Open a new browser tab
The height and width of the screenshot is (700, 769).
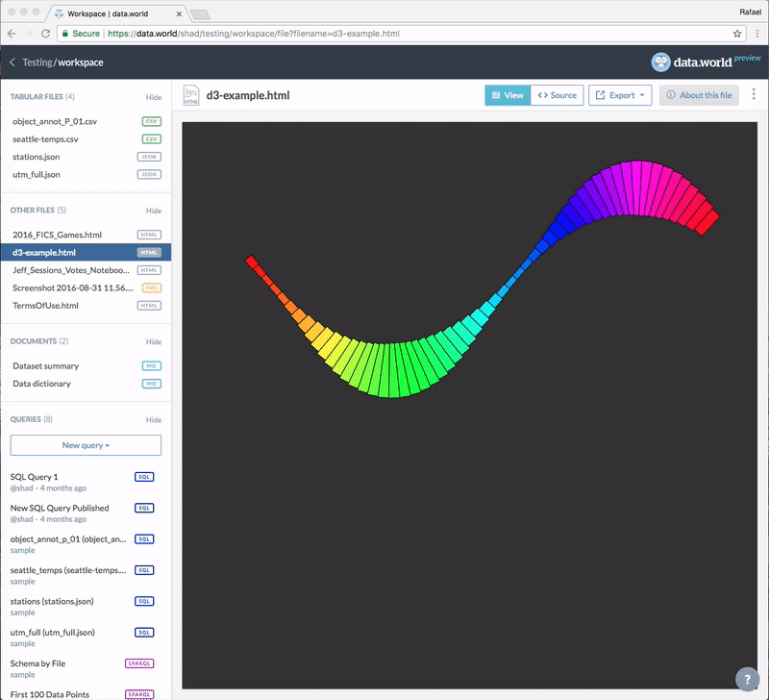[200, 14]
